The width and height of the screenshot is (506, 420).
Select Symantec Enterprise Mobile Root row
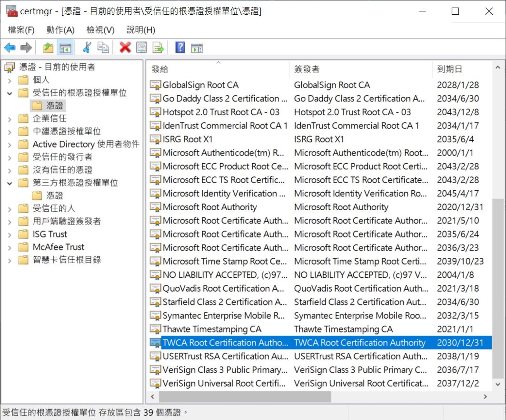coord(320,315)
